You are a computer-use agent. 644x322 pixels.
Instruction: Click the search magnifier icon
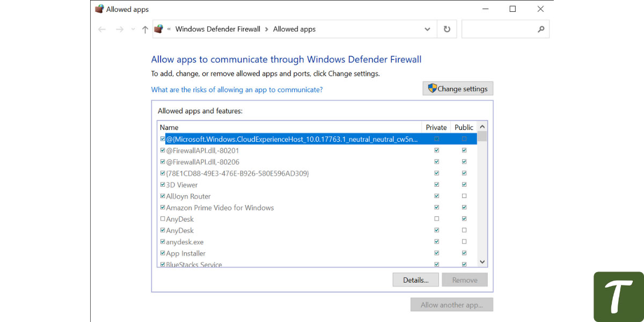(541, 30)
